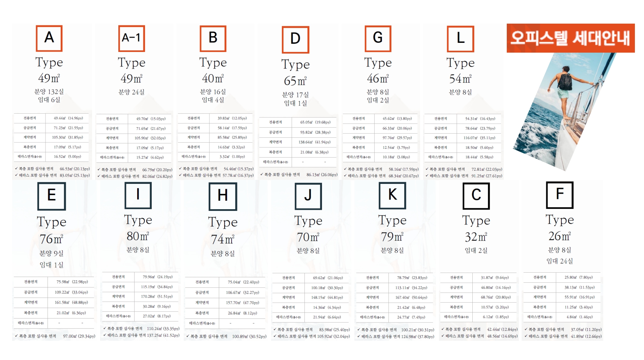Click 임대 24실 under F type

(x=560, y=261)
